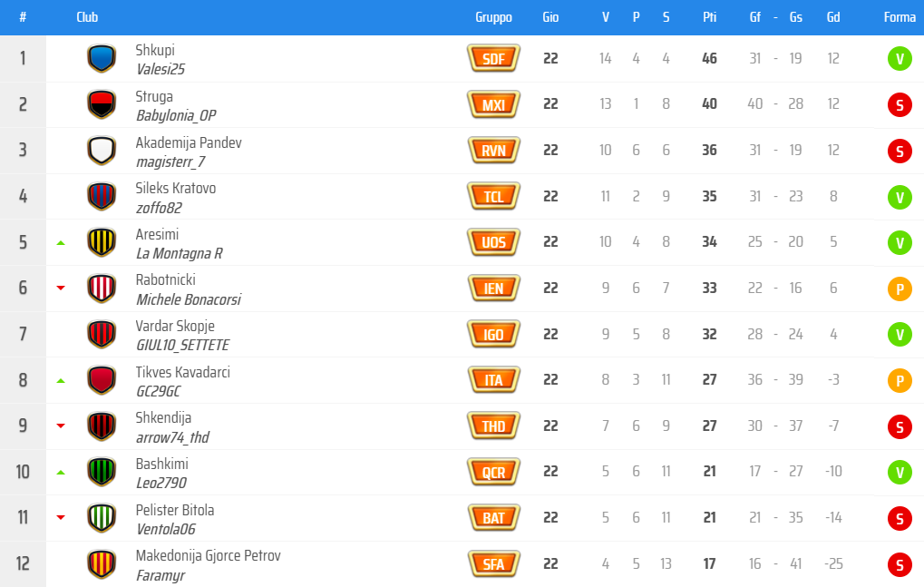Click the BAT group badge

[493, 518]
